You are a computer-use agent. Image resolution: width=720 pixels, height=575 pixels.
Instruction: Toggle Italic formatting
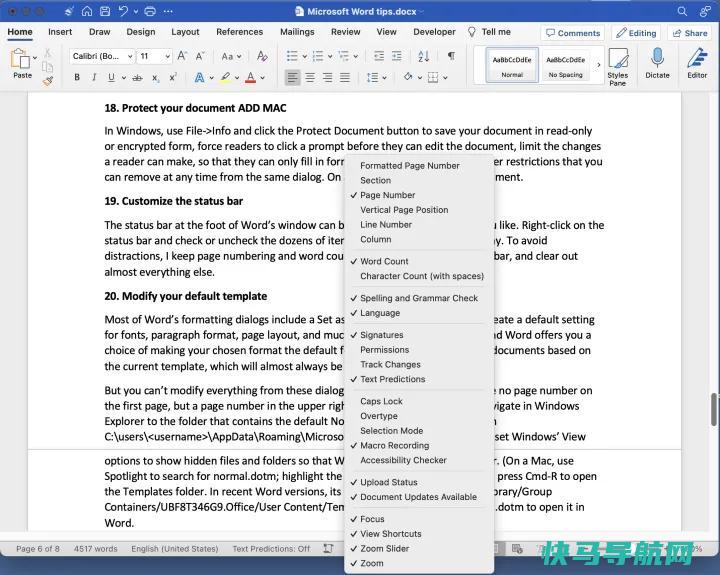pos(94,78)
